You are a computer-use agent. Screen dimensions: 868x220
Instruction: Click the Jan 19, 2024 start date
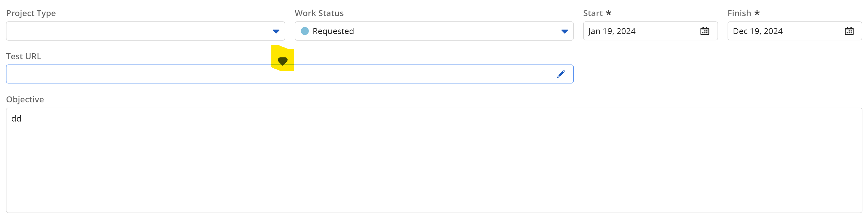pos(612,31)
